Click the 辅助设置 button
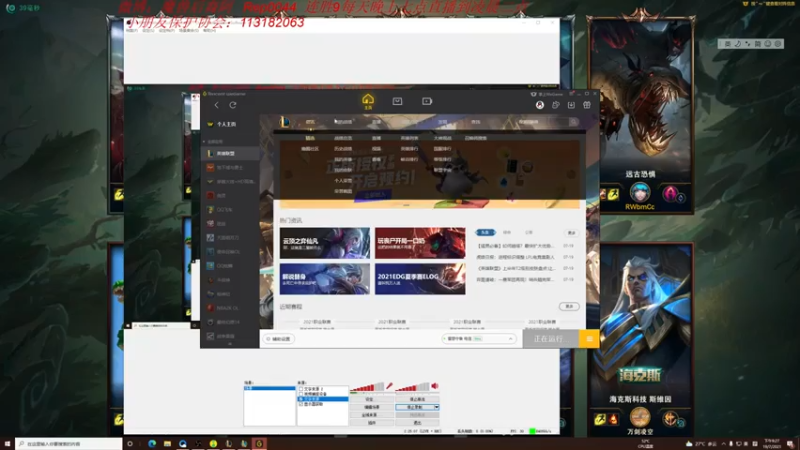The width and height of the screenshot is (800, 450). pyautogui.click(x=279, y=339)
